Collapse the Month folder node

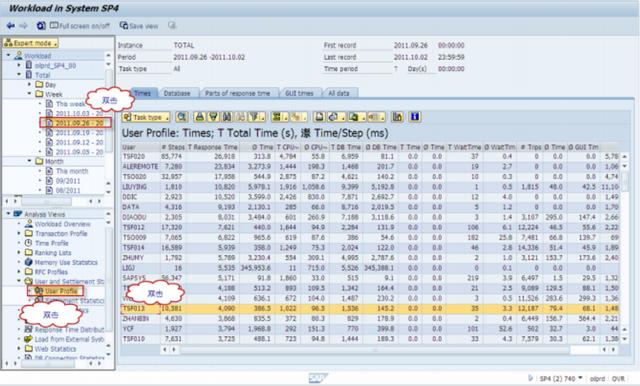pos(29,161)
